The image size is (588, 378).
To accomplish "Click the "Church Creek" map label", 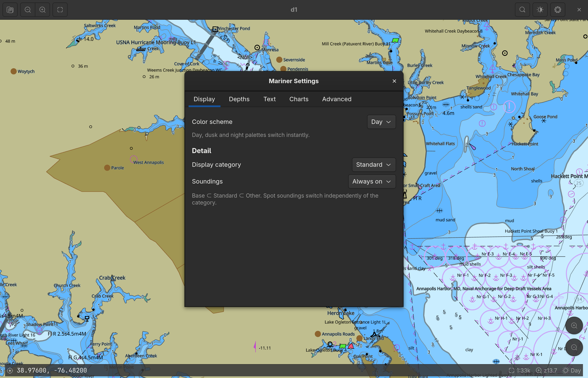I will coord(67,285).
